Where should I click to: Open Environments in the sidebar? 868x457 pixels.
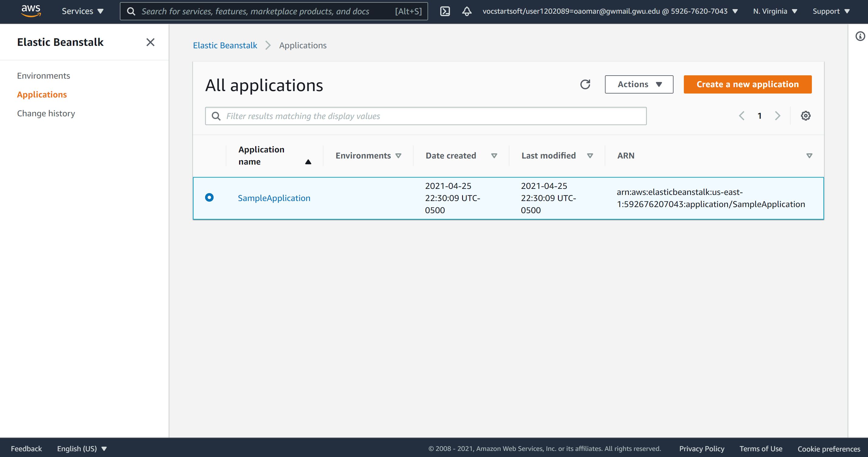pos(43,76)
